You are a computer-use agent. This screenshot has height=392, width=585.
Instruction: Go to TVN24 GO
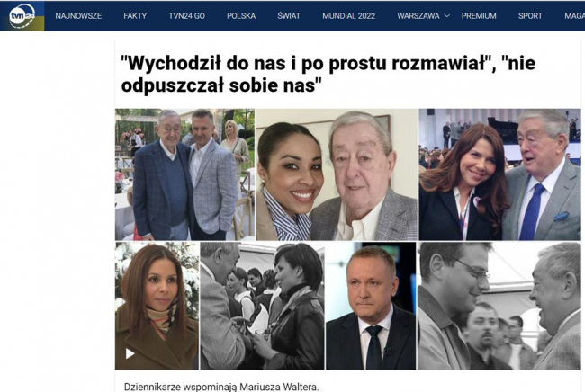click(186, 16)
